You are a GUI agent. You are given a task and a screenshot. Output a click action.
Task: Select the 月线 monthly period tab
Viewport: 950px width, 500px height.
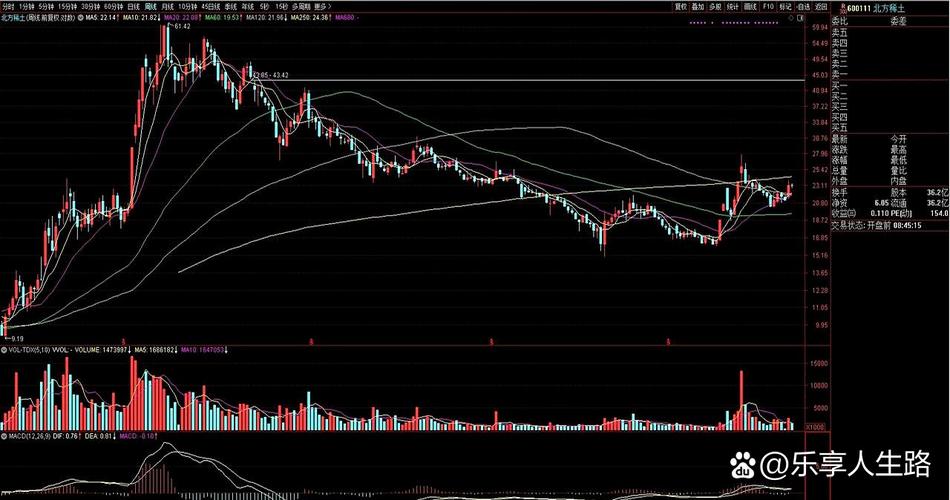click(167, 6)
